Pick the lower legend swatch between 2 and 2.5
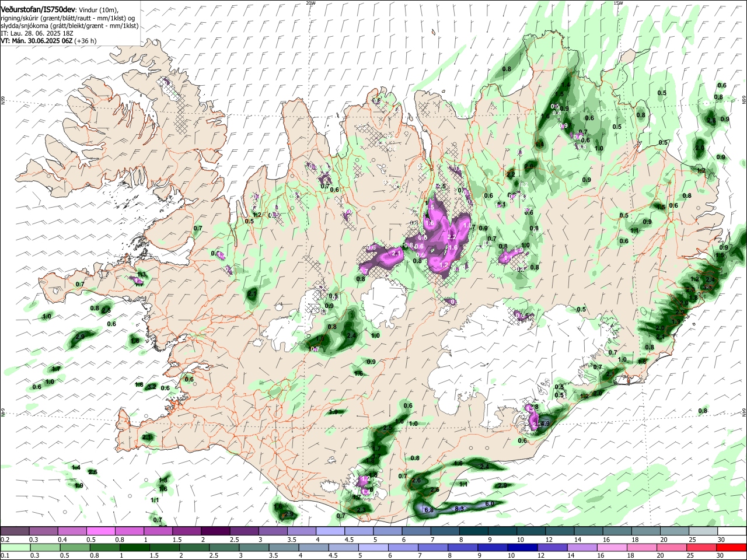Screen dimensions: 747x560 (195, 547)
